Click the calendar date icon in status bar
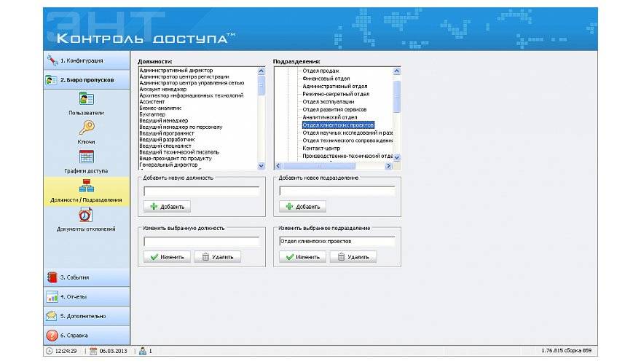 (93, 351)
